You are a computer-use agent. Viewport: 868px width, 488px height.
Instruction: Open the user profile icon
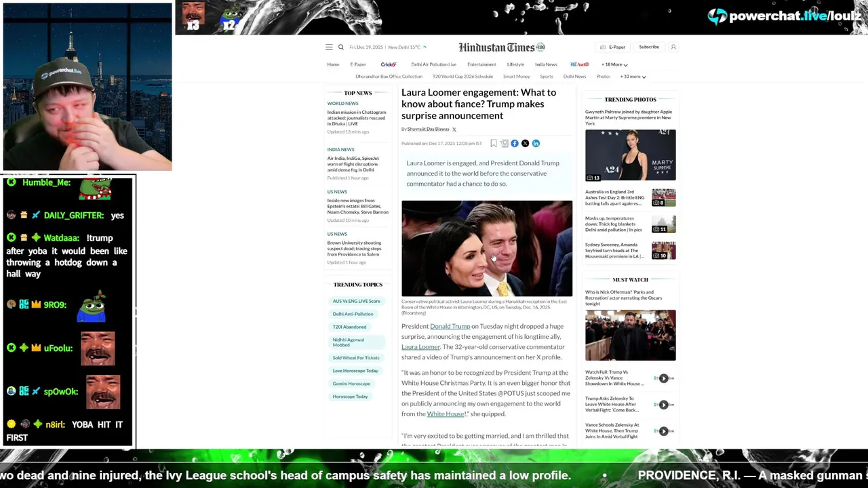673,47
